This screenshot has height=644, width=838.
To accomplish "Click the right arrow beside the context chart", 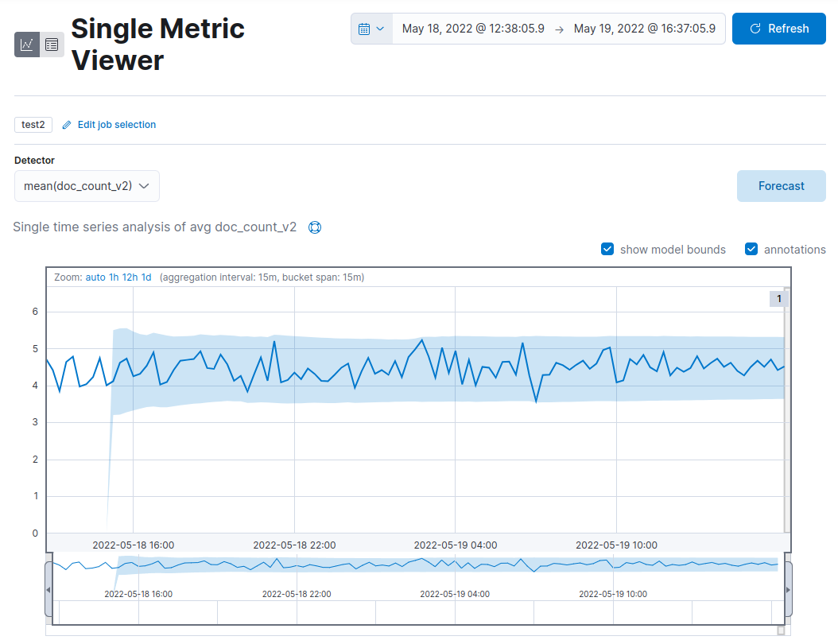I will click(787, 590).
